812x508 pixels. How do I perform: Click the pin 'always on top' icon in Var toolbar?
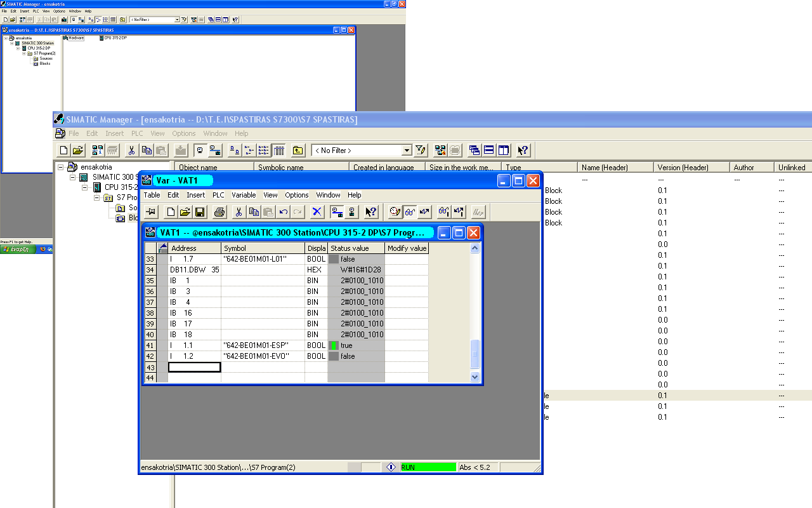150,211
